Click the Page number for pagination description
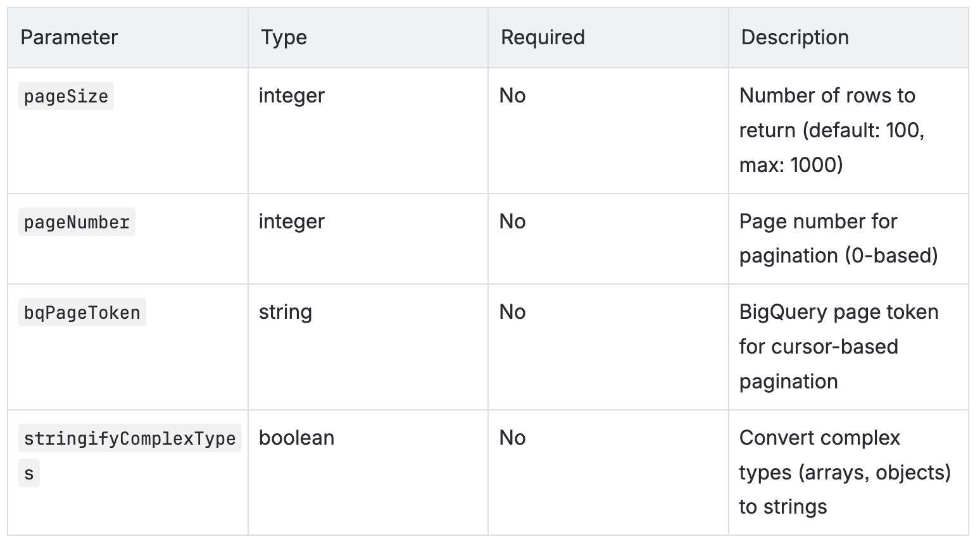Image resolution: width=980 pixels, height=544 pixels. [x=838, y=238]
